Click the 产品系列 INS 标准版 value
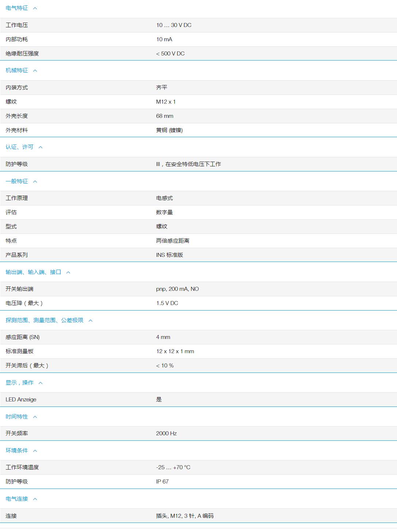Screen dimensions: 397x532 pyautogui.click(x=170, y=255)
